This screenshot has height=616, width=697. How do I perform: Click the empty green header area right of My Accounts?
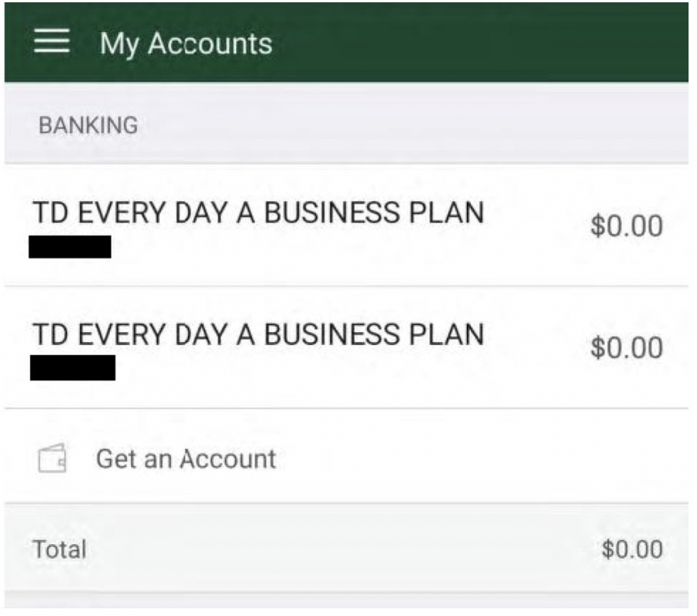480,43
